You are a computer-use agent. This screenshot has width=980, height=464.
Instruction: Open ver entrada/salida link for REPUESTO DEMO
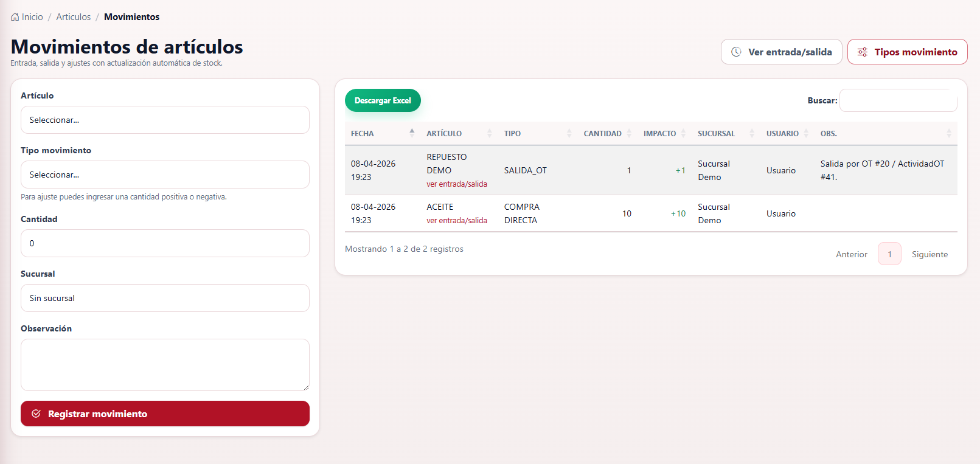[457, 184]
